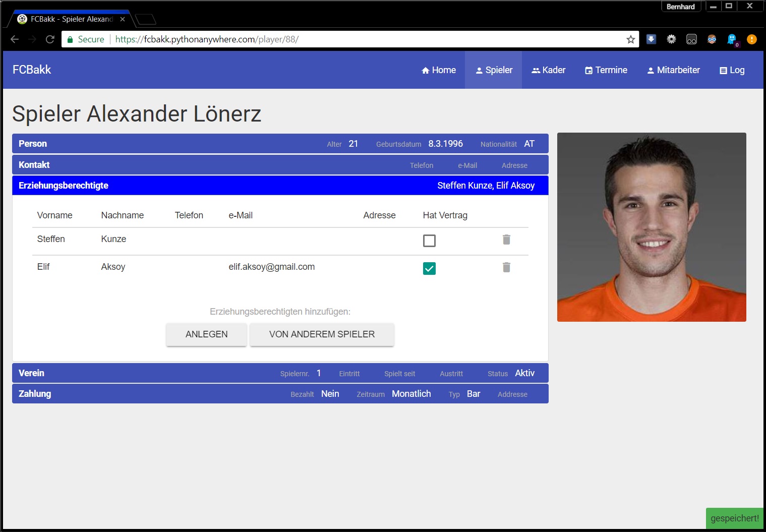Enable Hat Vertrag checkbox for Steffen Kunze
The height and width of the screenshot is (532, 766).
click(x=429, y=241)
